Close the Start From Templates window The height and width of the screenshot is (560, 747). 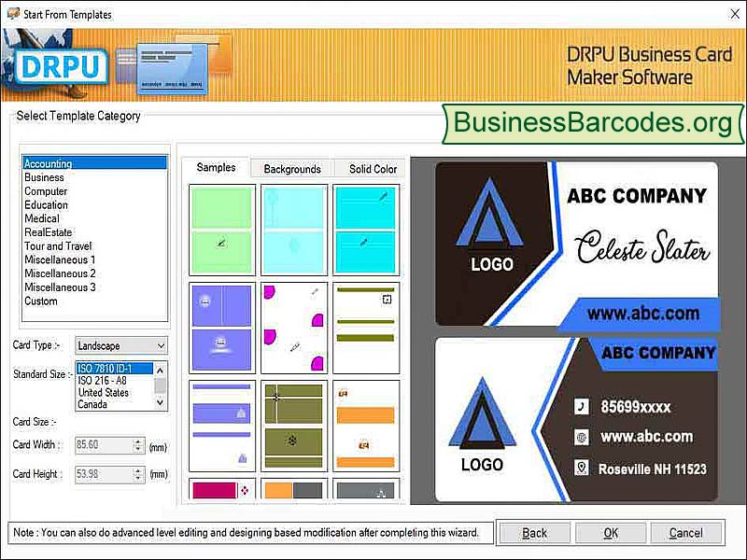(x=735, y=14)
